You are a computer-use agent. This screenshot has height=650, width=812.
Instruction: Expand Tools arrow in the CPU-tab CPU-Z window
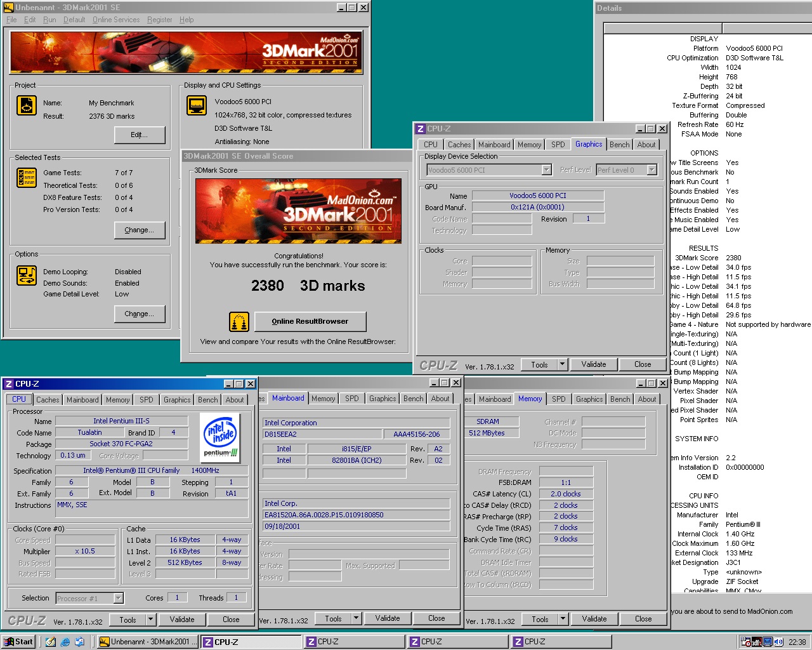[150, 620]
